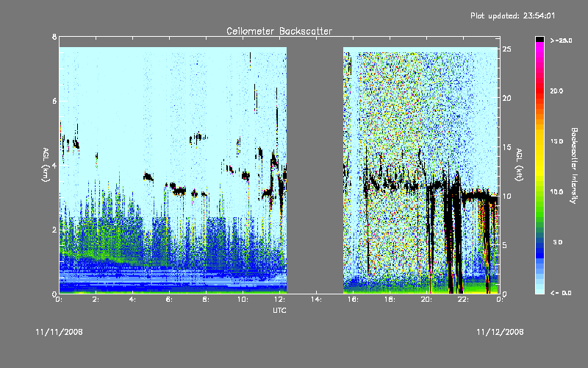The width and height of the screenshot is (588, 368).
Task: Click the "2:" tick on the UTC axis
Action: 96,300
